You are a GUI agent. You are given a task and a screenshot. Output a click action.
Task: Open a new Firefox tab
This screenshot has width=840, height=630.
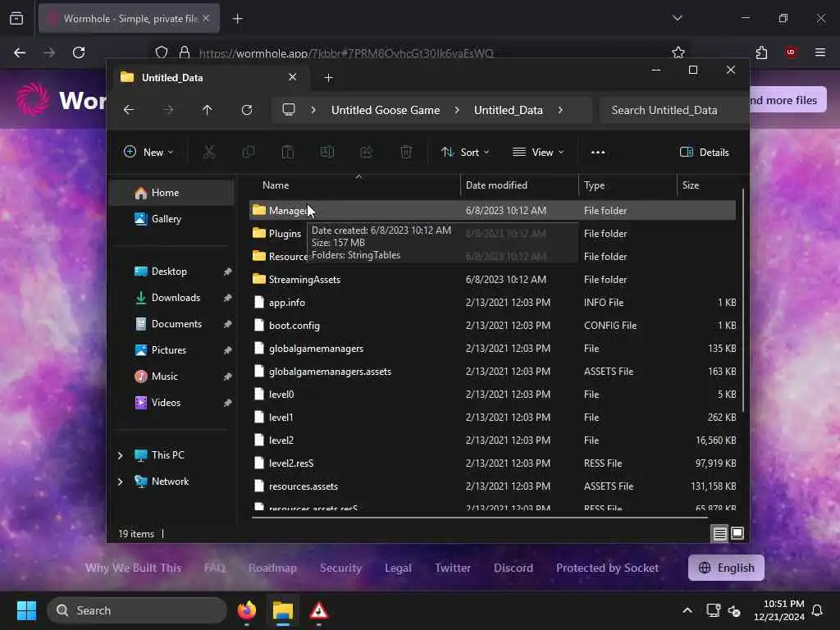click(237, 19)
